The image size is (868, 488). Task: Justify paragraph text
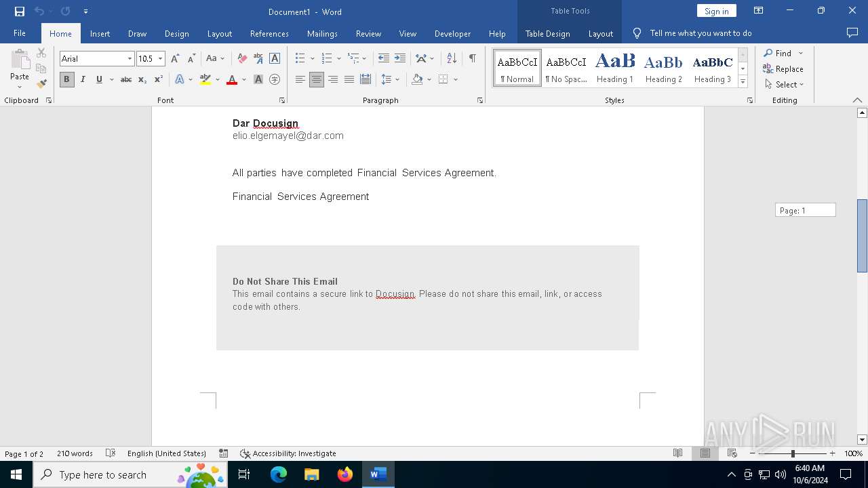tap(349, 80)
